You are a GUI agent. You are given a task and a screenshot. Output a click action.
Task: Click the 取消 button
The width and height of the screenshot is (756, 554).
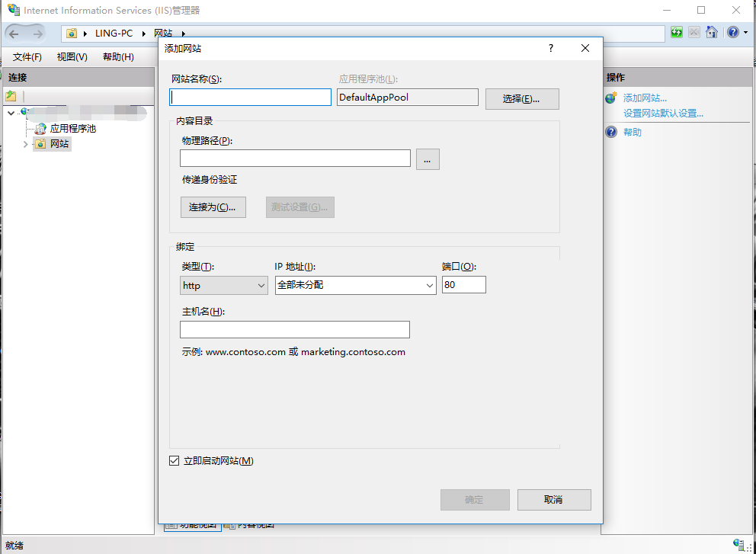[554, 500]
